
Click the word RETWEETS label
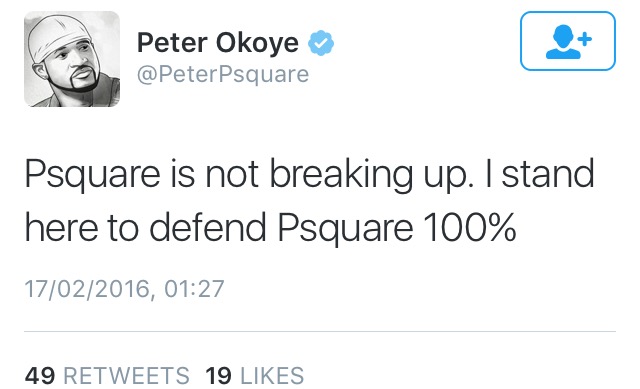coord(127,376)
